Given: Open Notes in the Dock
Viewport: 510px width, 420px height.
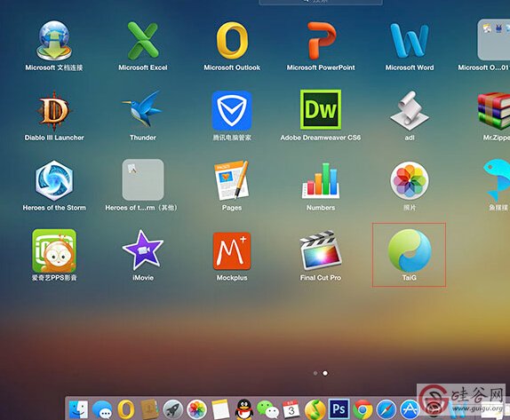Looking at the screenshot, I should pos(220,409).
